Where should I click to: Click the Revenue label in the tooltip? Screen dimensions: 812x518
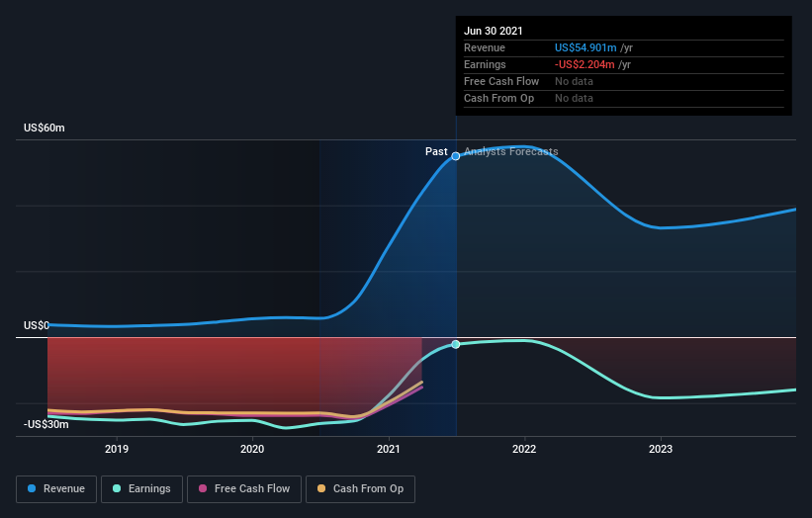click(x=485, y=47)
